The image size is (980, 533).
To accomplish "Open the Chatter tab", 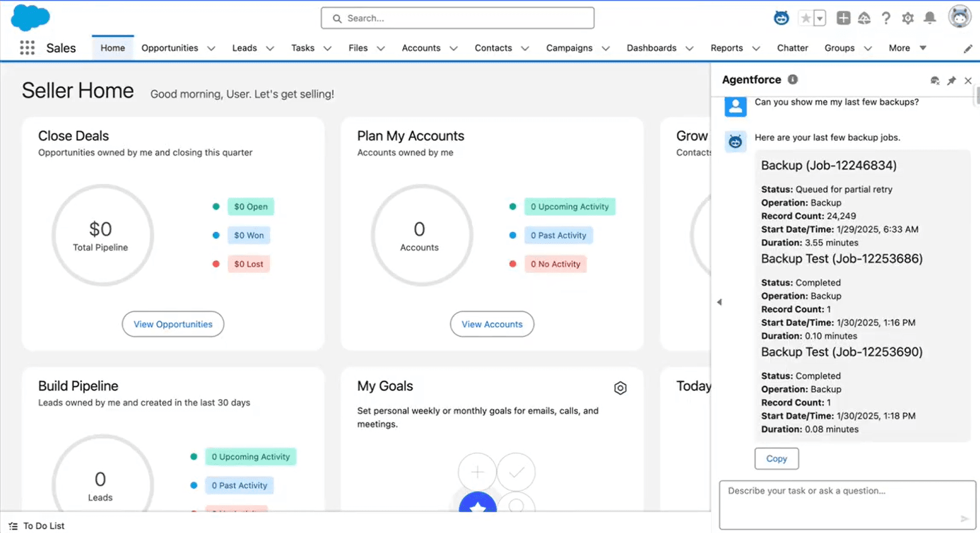I will 793,48.
